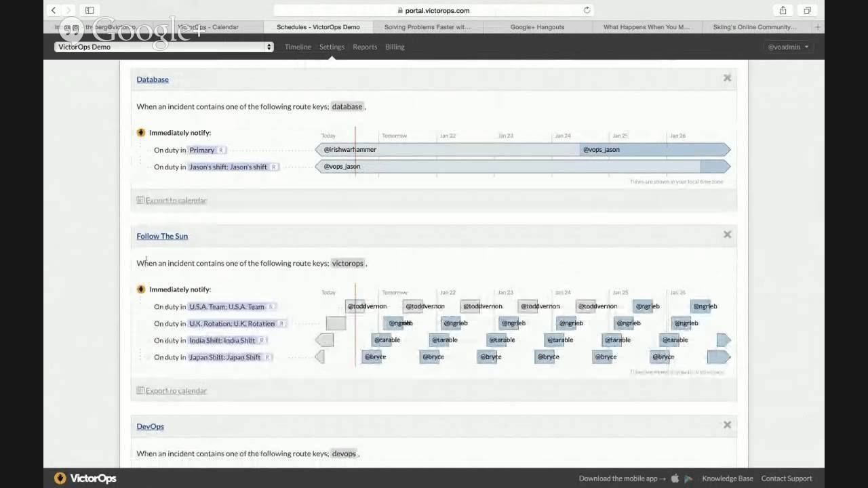The height and width of the screenshot is (488, 868).
Task: Open Skiing's Online Community tab
Action: coord(755,27)
